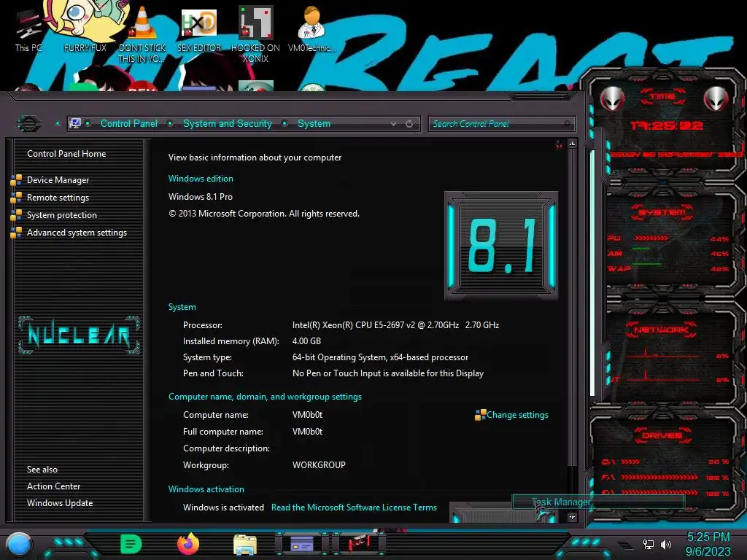The height and width of the screenshot is (560, 747).
Task: Click the computer name value 'VM0b0t'
Action: pyautogui.click(x=307, y=415)
